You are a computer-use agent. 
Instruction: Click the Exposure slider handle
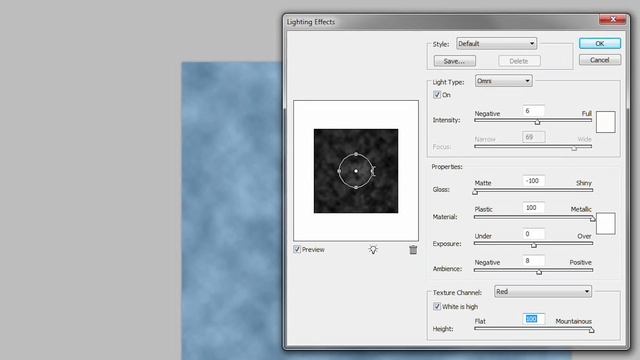(533, 245)
